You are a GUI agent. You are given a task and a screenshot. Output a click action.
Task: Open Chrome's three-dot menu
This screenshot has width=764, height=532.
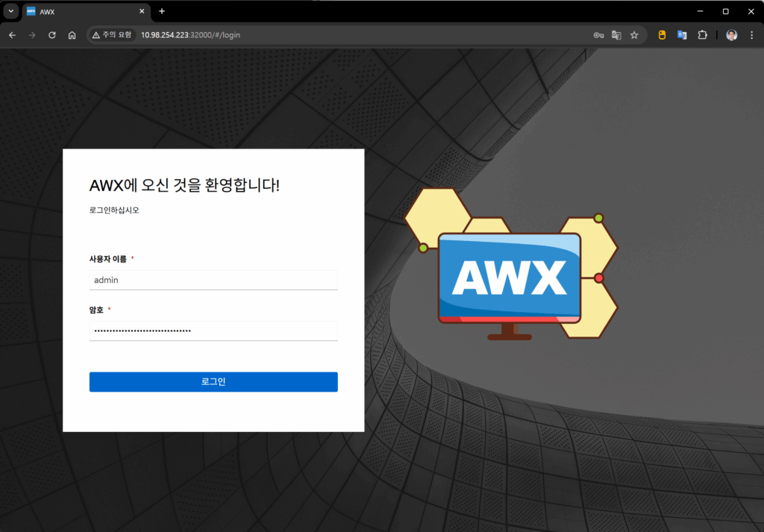(x=751, y=35)
